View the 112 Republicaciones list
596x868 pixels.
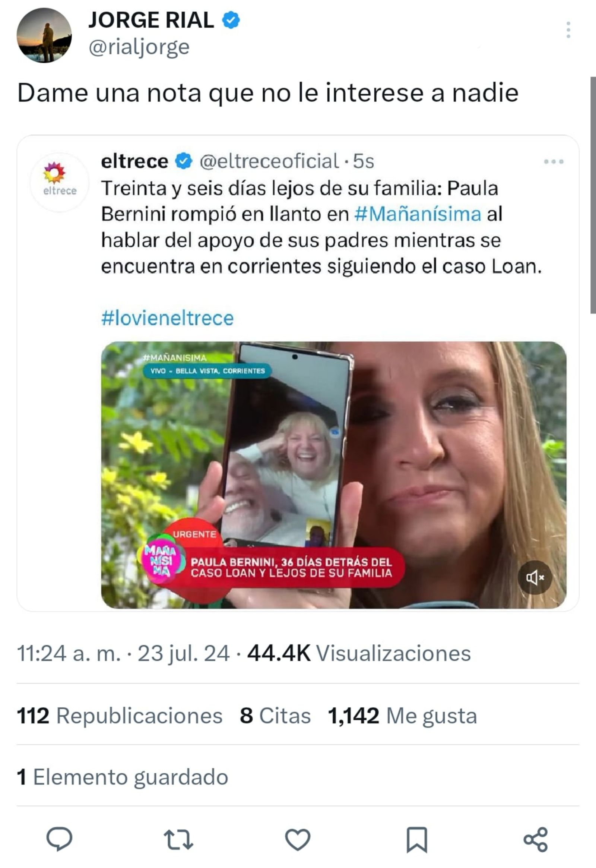pyautogui.click(x=120, y=716)
